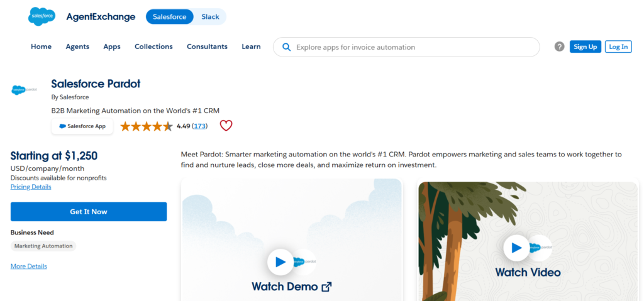Open the Consultants menu item
This screenshot has width=644, height=301.
pos(207,47)
